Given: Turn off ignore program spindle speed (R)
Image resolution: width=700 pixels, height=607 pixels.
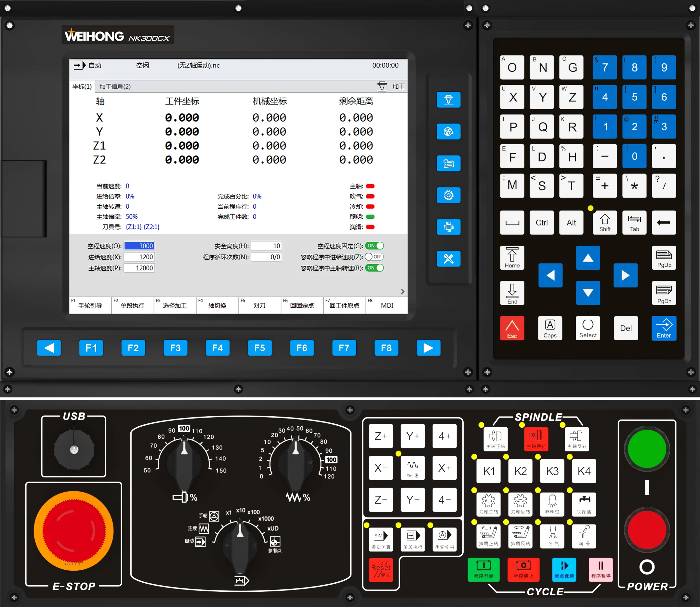Looking at the screenshot, I should [374, 268].
